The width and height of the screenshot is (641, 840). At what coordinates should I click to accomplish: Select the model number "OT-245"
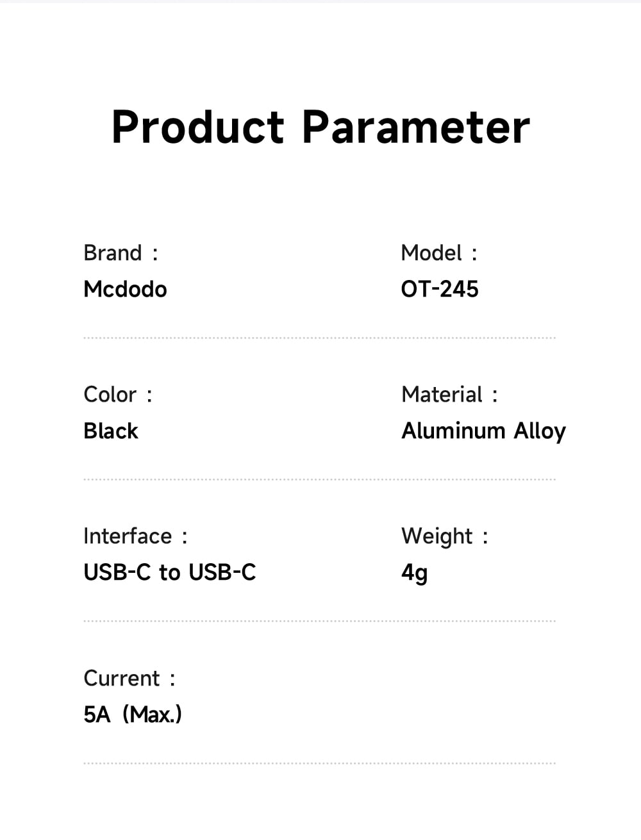pyautogui.click(x=440, y=290)
